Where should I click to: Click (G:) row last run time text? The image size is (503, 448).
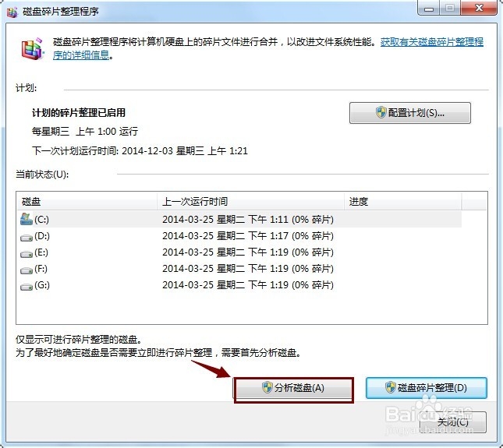(x=248, y=285)
